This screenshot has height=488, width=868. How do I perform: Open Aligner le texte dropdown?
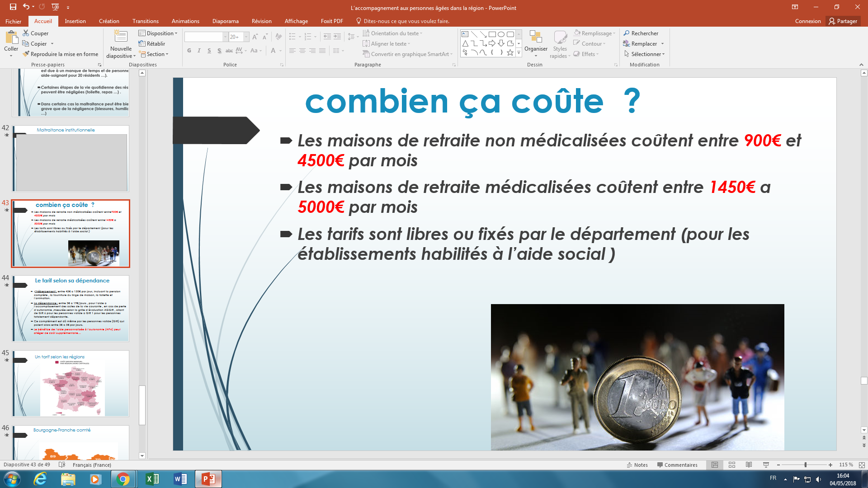[387, 44]
